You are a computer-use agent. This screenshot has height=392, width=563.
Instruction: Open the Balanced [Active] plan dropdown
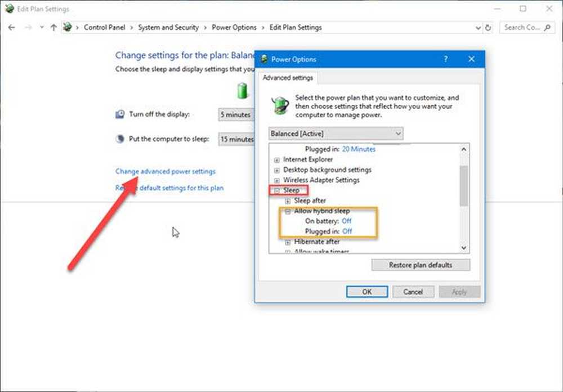pyautogui.click(x=336, y=133)
